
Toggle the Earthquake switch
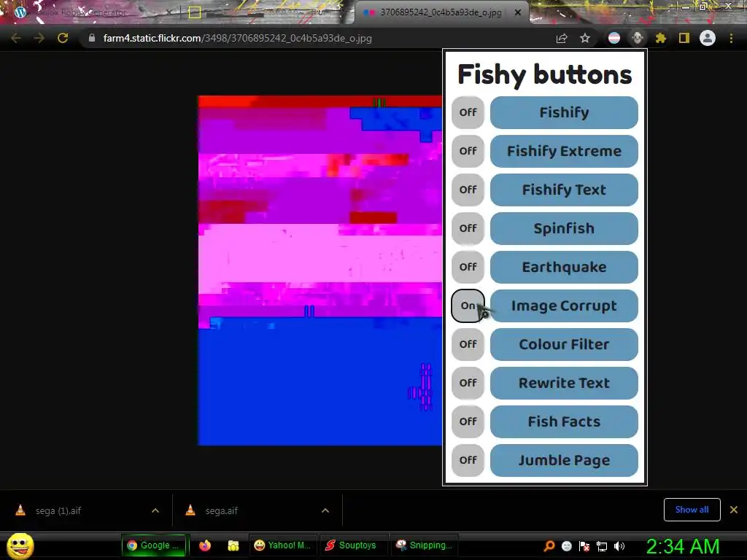(x=468, y=267)
